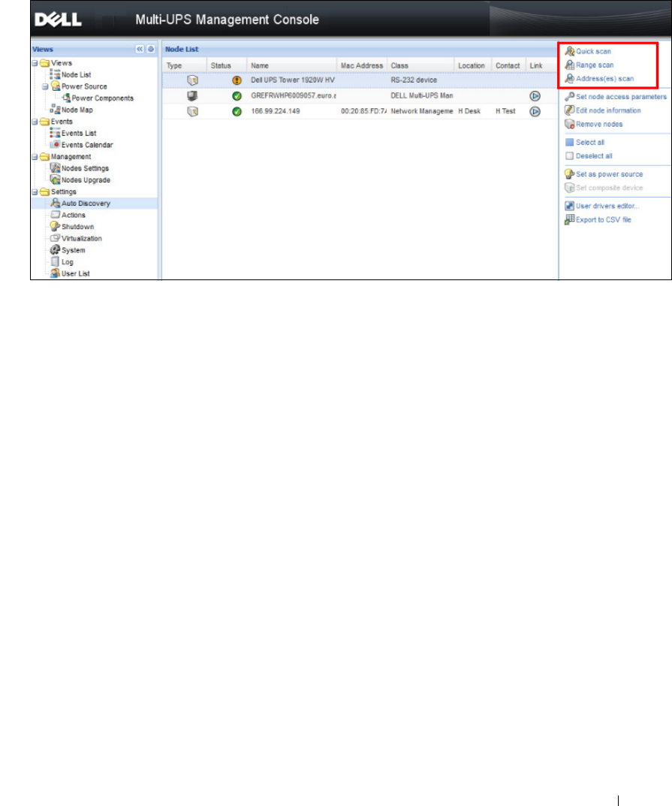Click the type icon of Dell UPS Tower row
The height and width of the screenshot is (806, 672).
193,80
